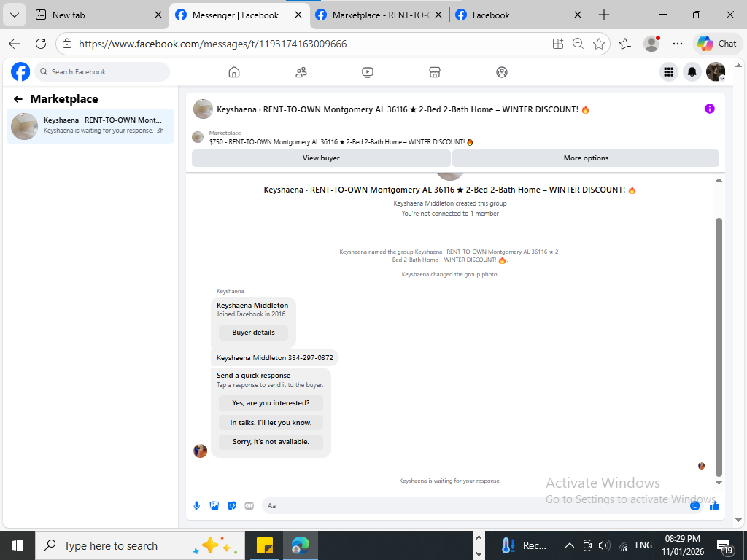
Task: Open the notifications bell icon
Action: tap(692, 72)
